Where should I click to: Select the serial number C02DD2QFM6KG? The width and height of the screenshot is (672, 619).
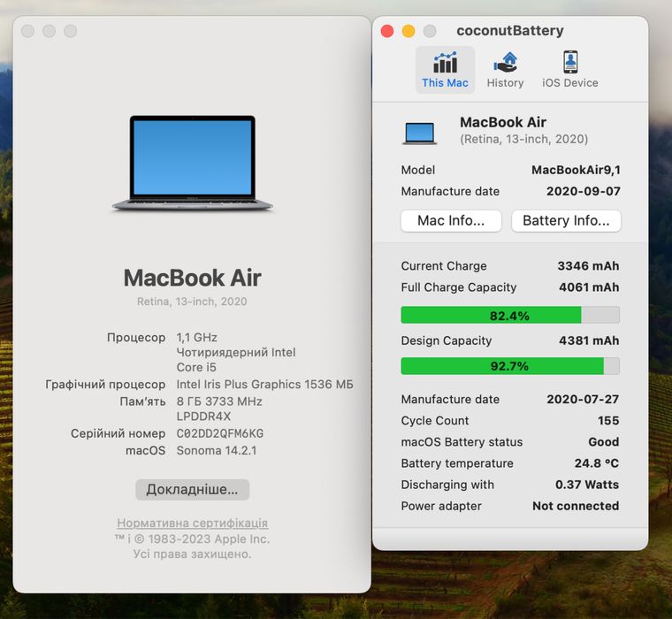click(220, 433)
